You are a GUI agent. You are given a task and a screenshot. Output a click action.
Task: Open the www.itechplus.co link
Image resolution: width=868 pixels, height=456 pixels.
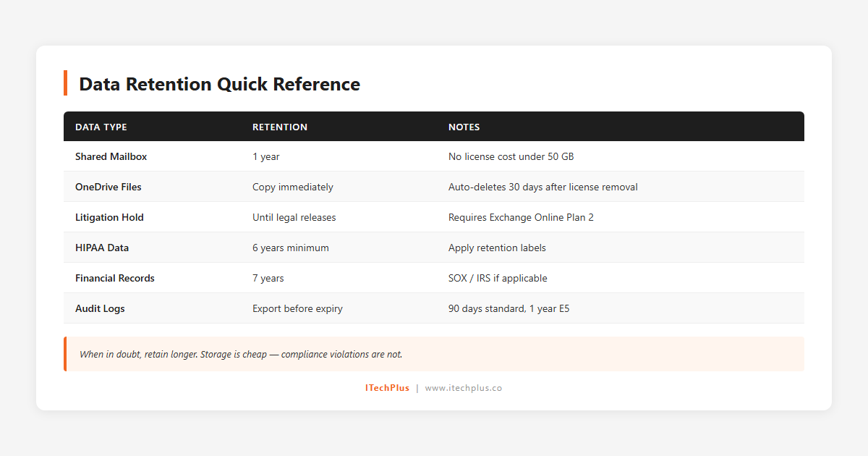(464, 387)
